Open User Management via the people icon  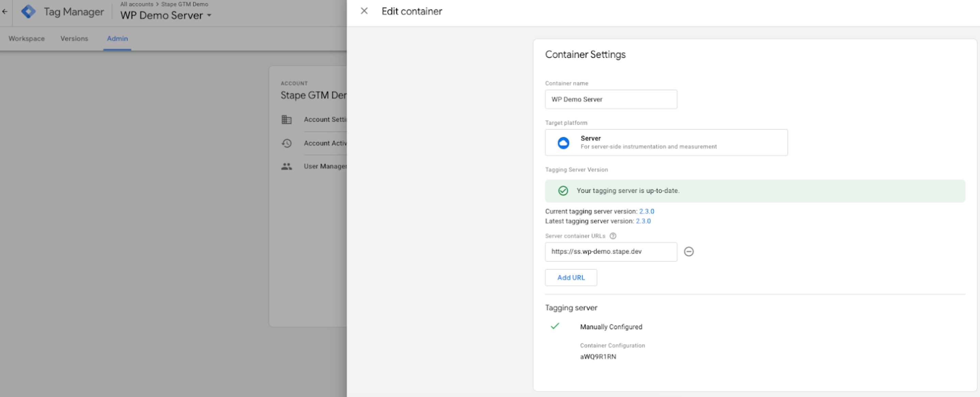tap(287, 166)
